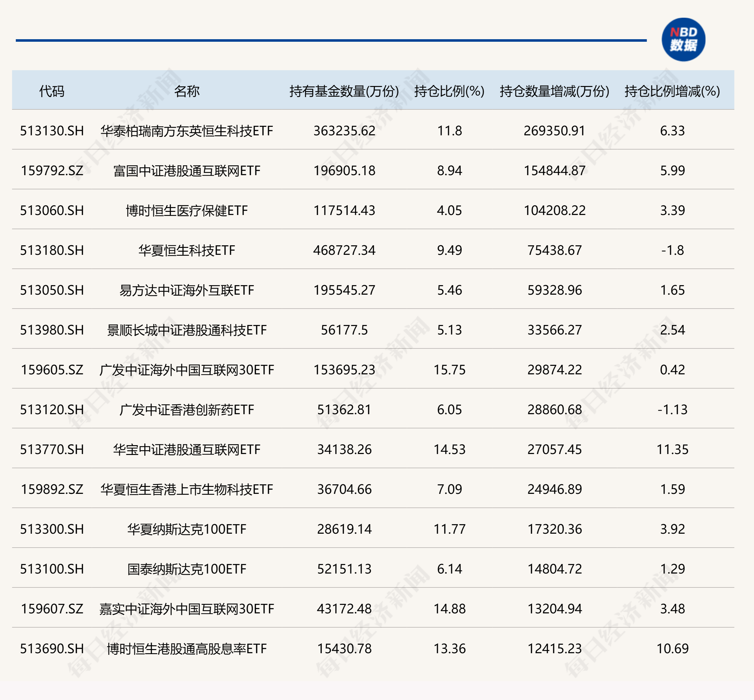Select the 14.53 holding ratio cell
Image resolution: width=754 pixels, height=700 pixels.
pos(449,449)
